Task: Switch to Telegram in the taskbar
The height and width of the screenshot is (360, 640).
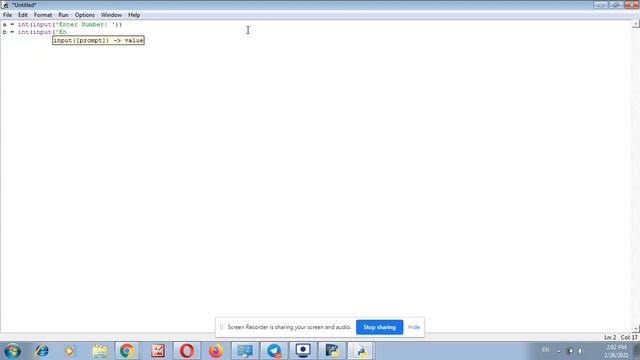Action: 274,351
